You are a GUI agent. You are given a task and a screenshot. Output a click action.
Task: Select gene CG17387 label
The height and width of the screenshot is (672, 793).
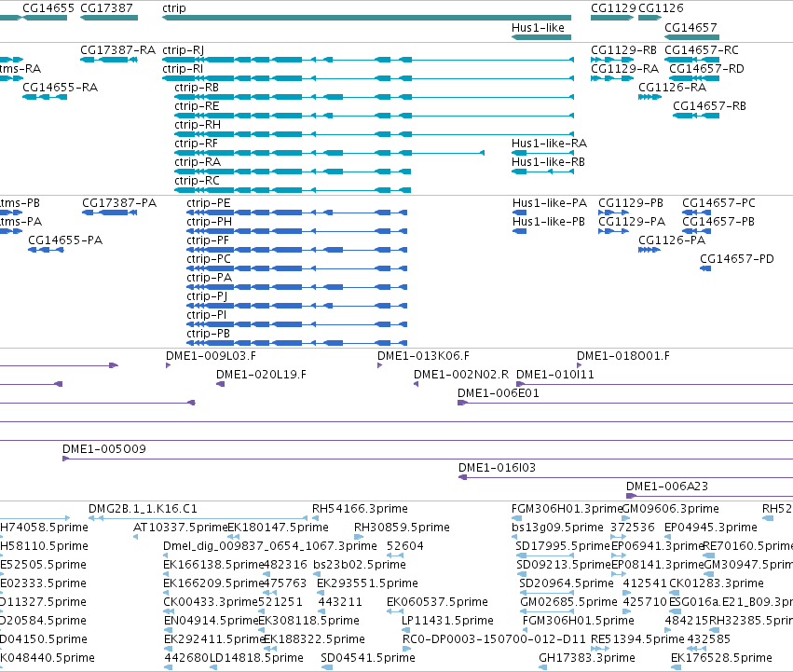tap(107, 8)
